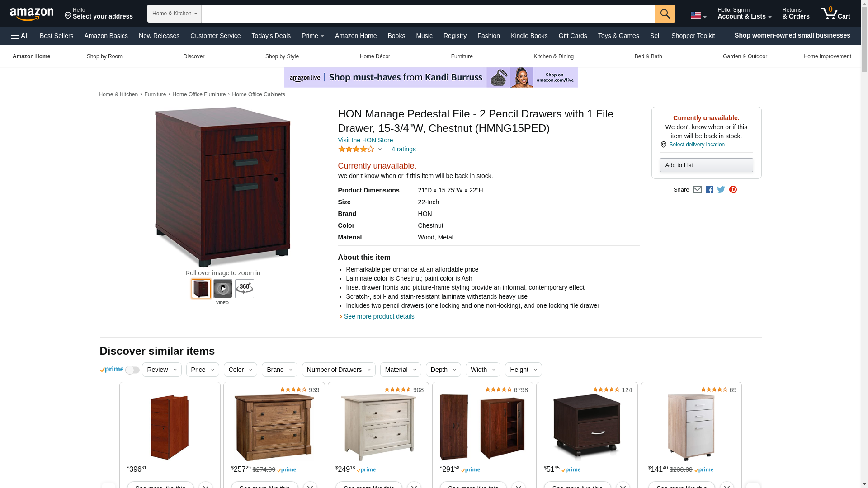868x488 pixels.
Task: Click the Add to List button
Action: (706, 165)
